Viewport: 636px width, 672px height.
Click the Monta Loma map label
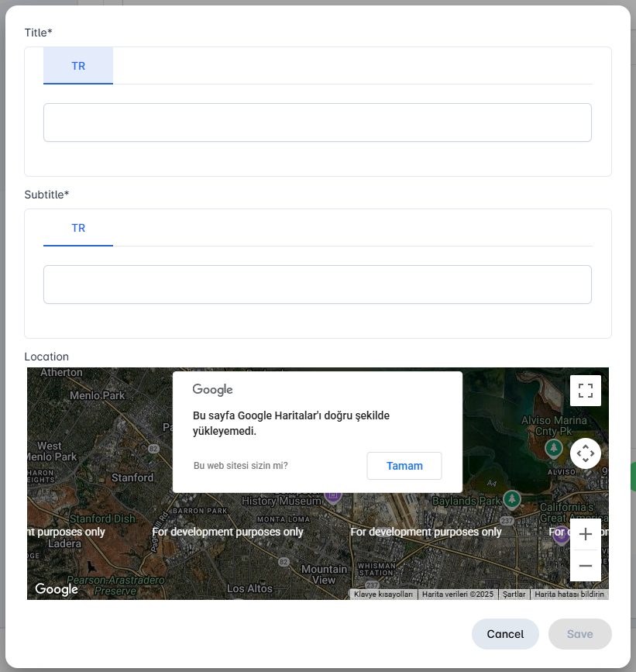coord(284,519)
